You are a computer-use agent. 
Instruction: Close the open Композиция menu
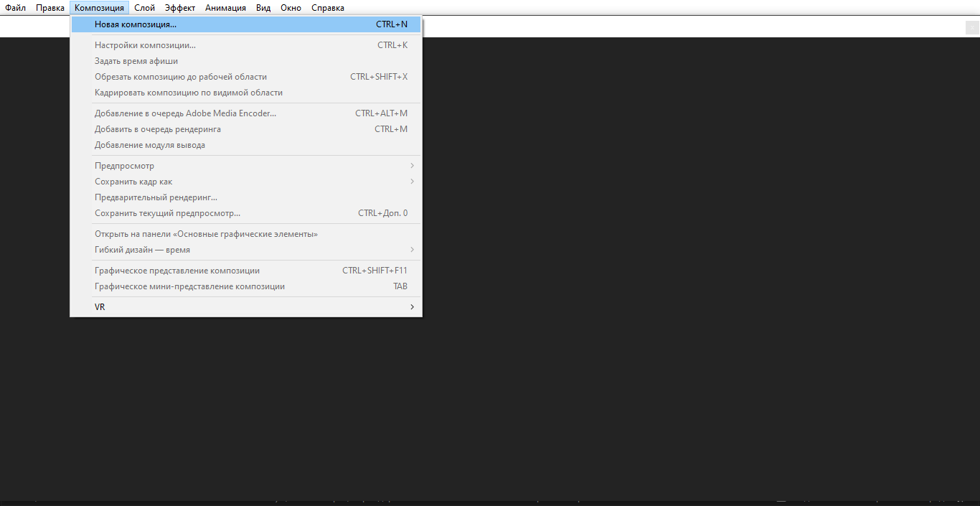click(100, 8)
